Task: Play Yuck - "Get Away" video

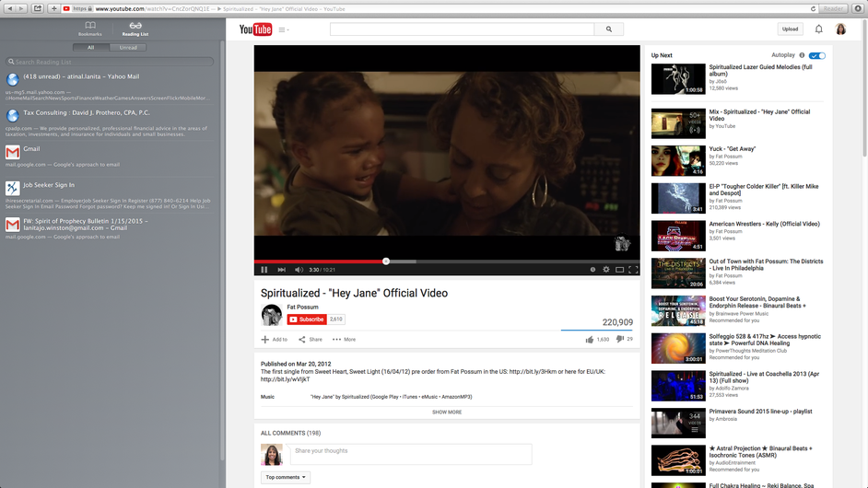Action: click(737, 160)
